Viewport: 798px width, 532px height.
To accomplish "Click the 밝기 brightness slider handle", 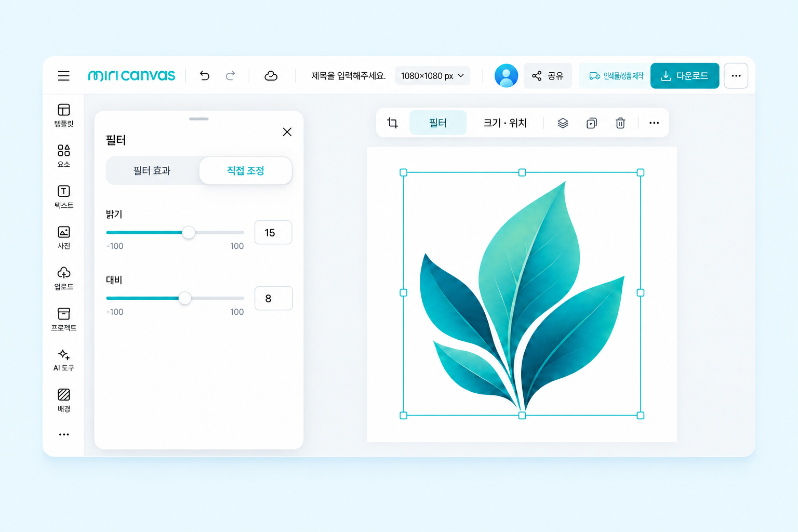I will point(189,232).
